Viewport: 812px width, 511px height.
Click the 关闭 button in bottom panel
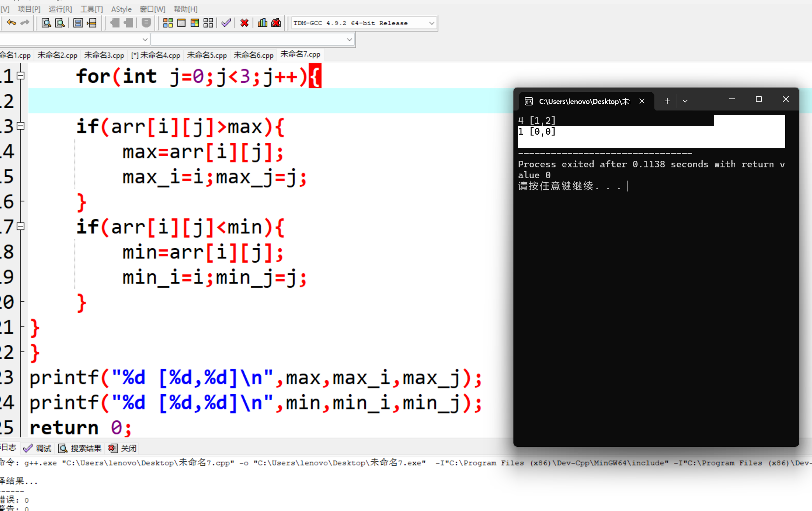pyautogui.click(x=123, y=448)
